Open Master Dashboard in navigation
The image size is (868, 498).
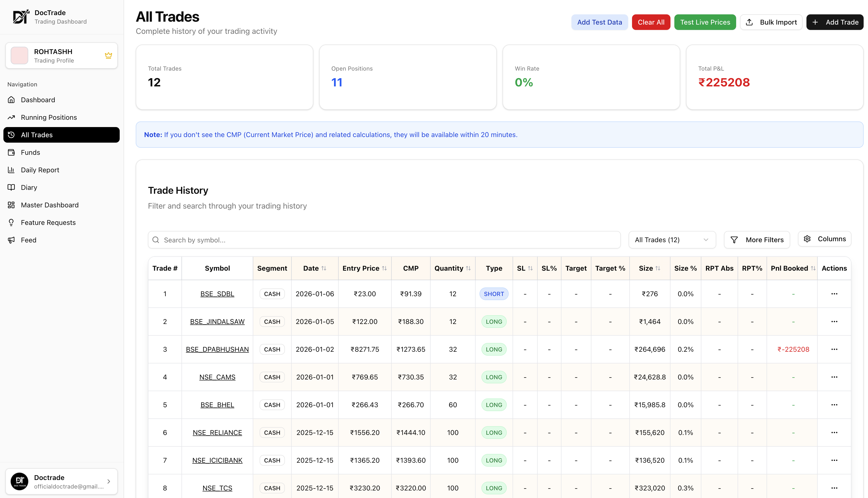click(x=50, y=205)
